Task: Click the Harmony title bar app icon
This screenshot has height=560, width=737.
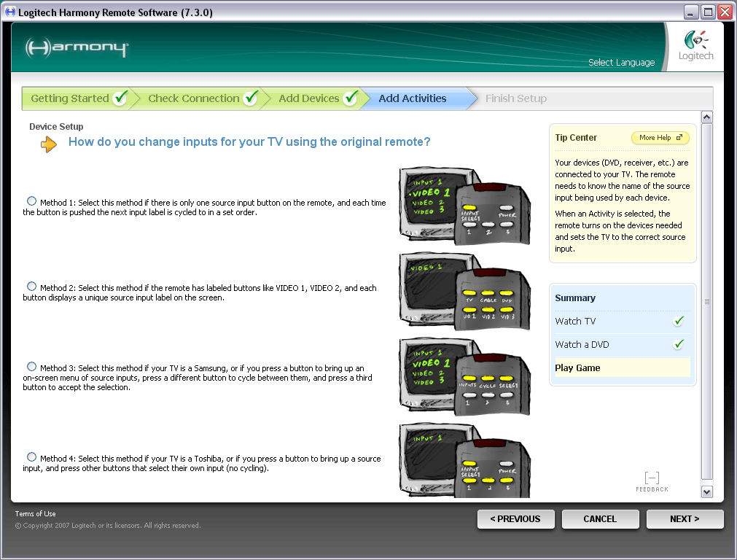Action: click(10, 12)
